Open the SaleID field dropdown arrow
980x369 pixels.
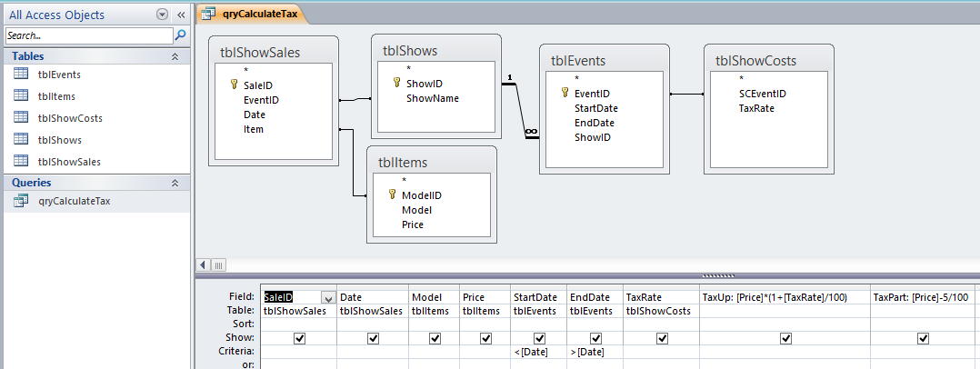coord(327,297)
